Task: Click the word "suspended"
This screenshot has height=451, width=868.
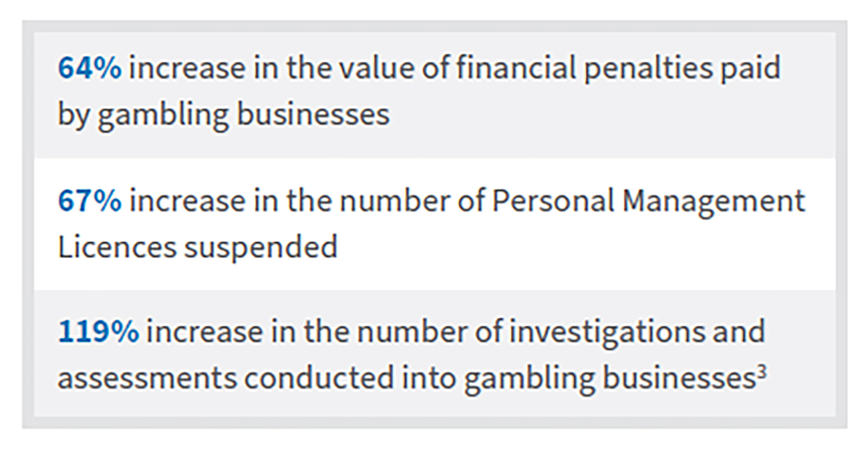Action: click(x=261, y=247)
